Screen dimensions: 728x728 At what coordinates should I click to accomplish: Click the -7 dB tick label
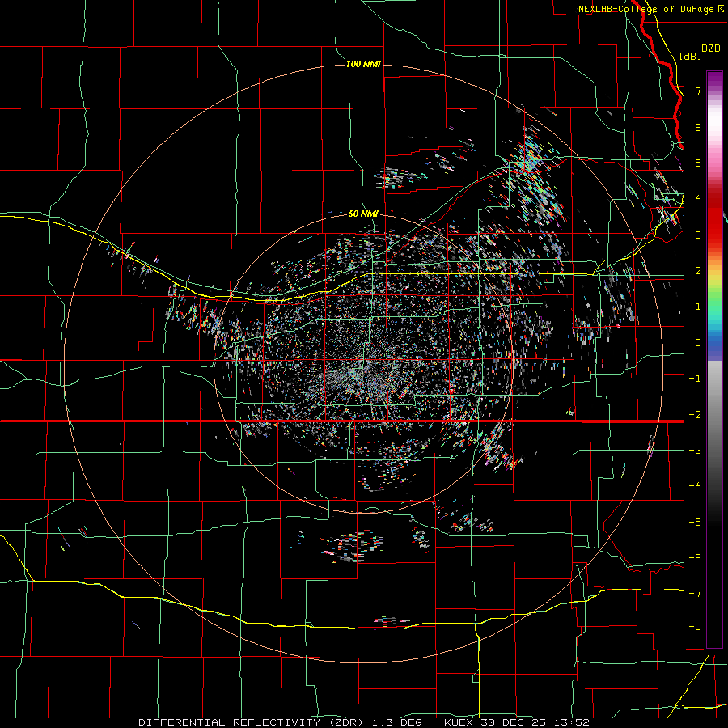coord(695,594)
